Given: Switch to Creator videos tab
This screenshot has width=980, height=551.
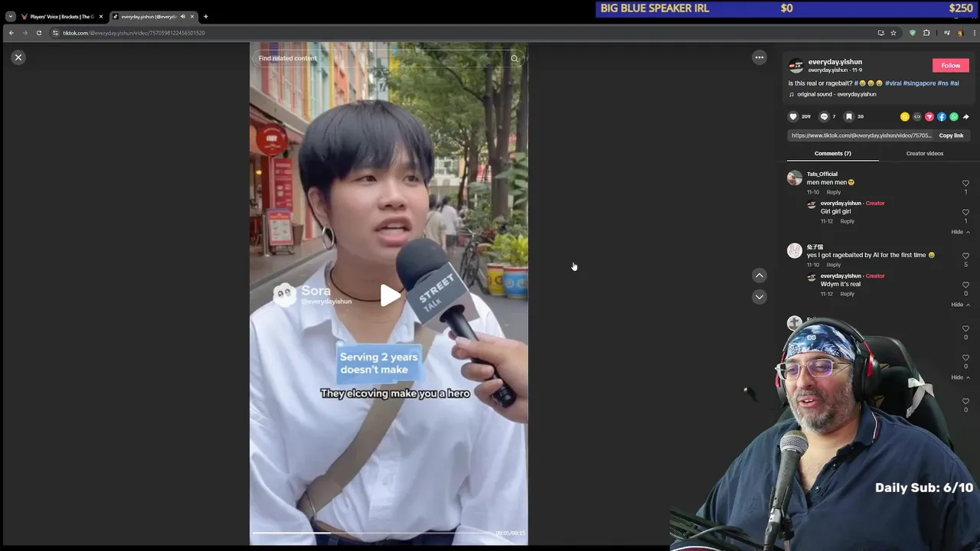Looking at the screenshot, I should point(924,153).
